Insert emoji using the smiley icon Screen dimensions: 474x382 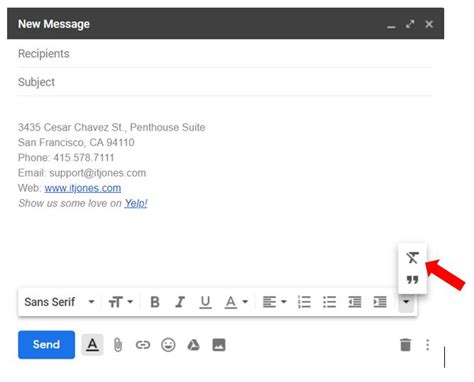(168, 345)
